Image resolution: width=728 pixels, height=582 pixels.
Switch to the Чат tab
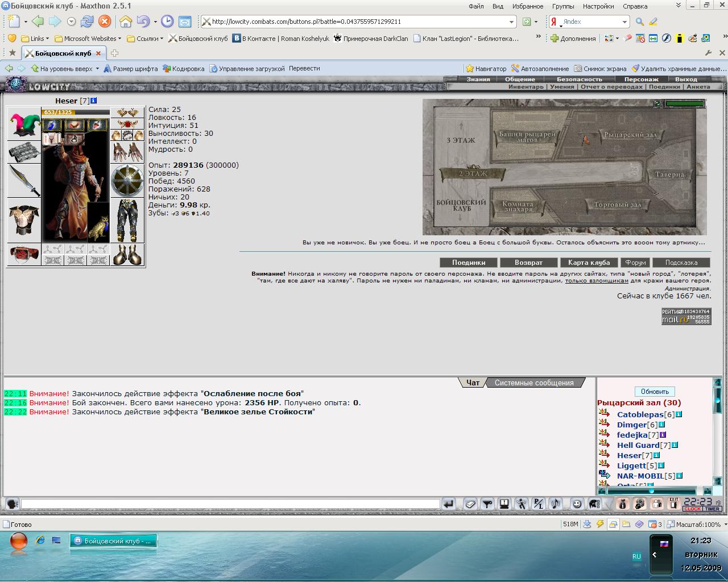click(473, 383)
